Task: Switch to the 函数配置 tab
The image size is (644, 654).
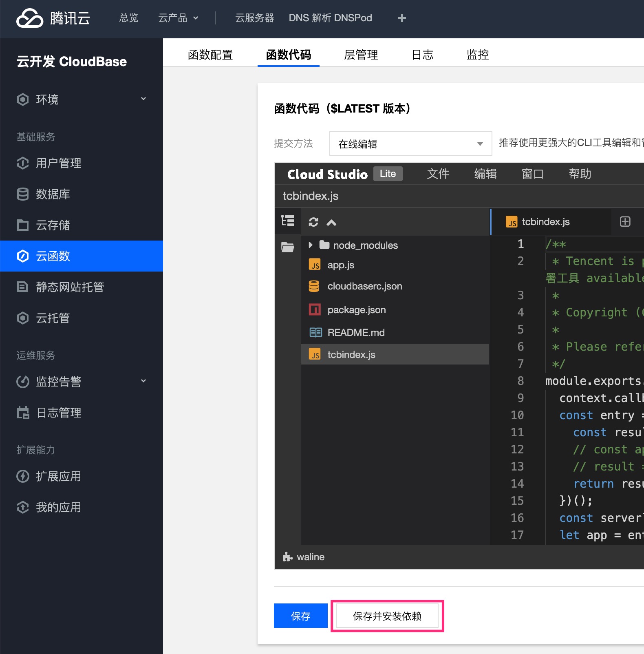Action: (210, 55)
